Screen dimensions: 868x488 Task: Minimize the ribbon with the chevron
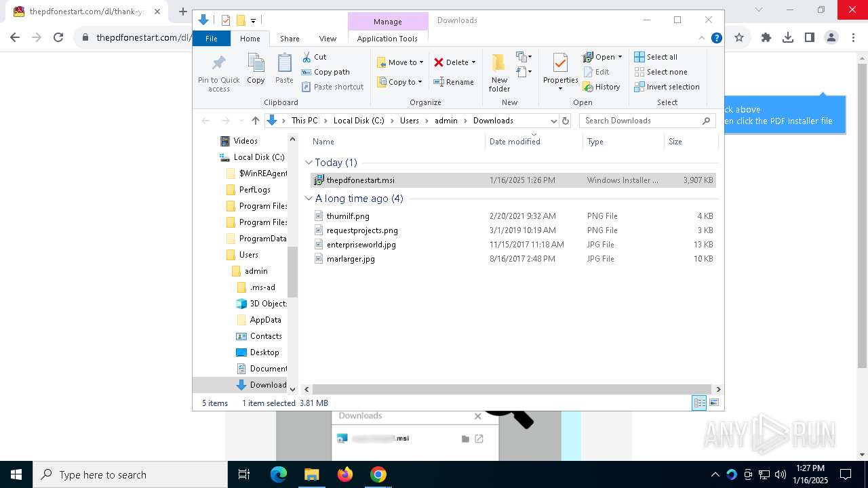(x=703, y=39)
